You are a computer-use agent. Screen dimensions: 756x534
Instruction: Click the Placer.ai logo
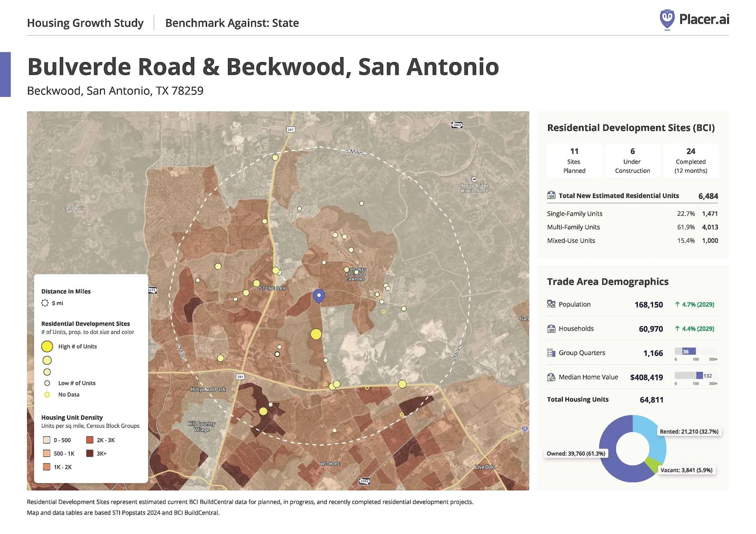[694, 19]
